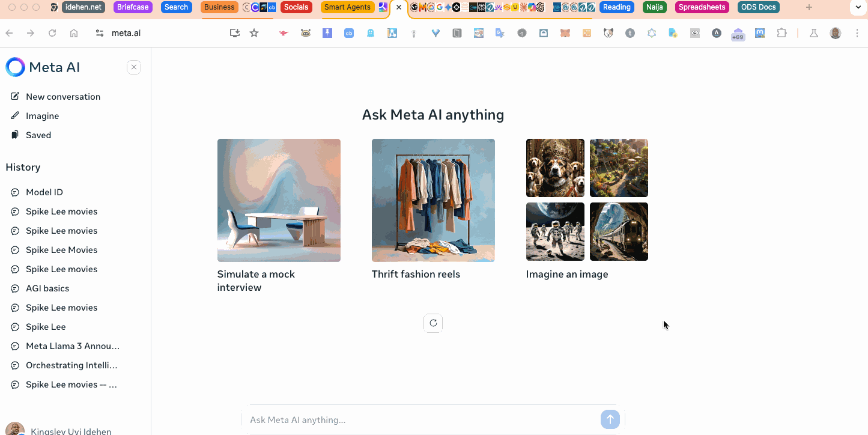The width and height of the screenshot is (868, 435).
Task: Open the Spike Lee Movies capitalized conversation
Action: point(61,250)
